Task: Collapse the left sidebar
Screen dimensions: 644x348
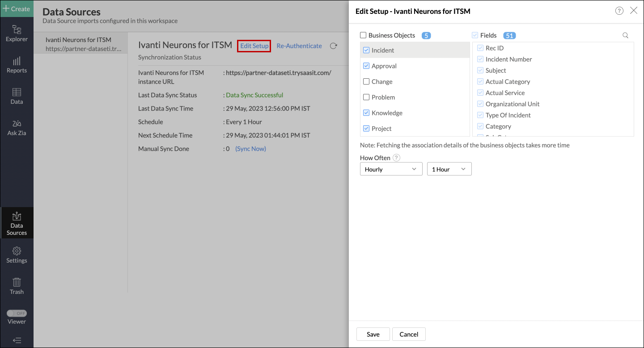Action: [x=17, y=340]
